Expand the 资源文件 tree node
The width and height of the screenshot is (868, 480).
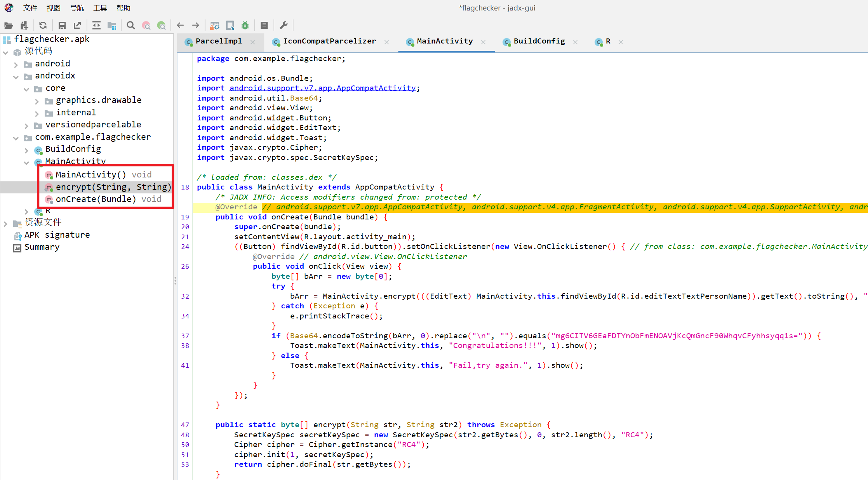(5, 224)
